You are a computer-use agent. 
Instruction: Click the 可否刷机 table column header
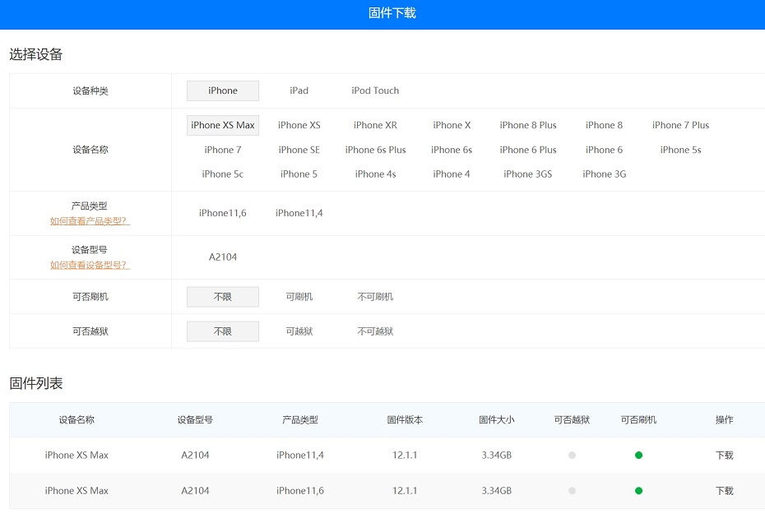coord(638,420)
